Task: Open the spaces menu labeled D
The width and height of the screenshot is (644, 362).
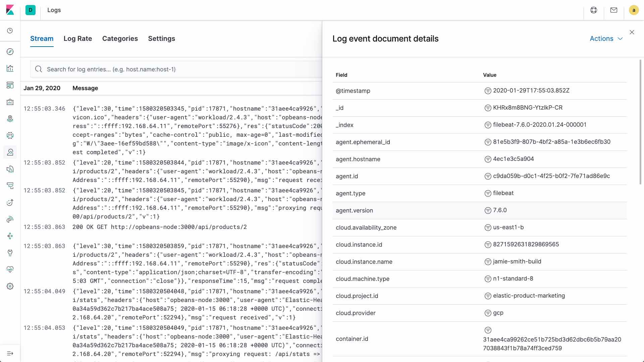Action: tap(31, 10)
